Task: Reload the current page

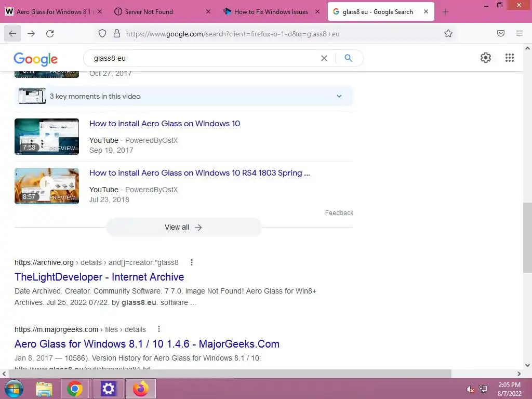Action: point(50,34)
